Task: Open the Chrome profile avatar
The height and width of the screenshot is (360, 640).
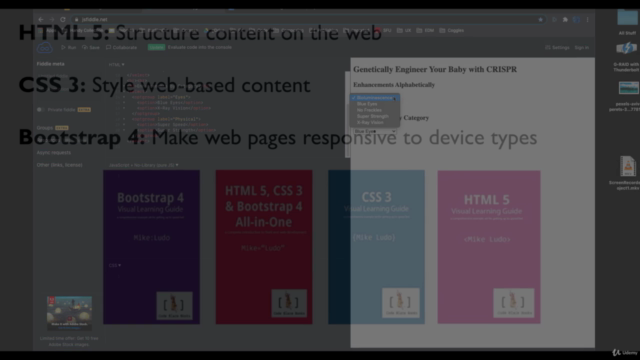Action: click(x=576, y=20)
